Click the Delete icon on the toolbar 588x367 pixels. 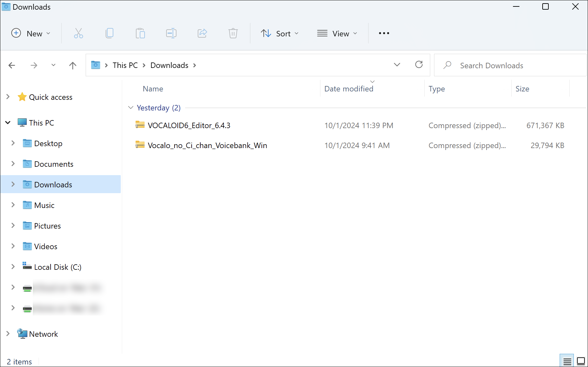233,33
